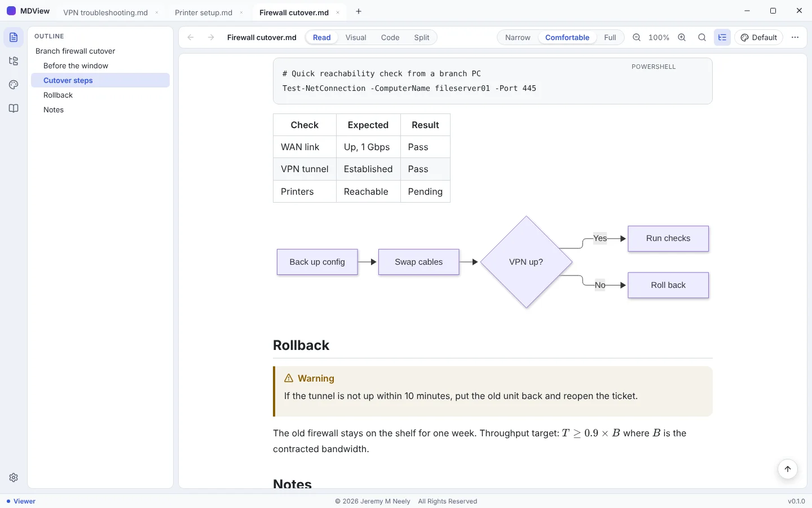The height and width of the screenshot is (508, 812).
Task: Close the Firewall cutover.md tab
Action: [x=338, y=12]
